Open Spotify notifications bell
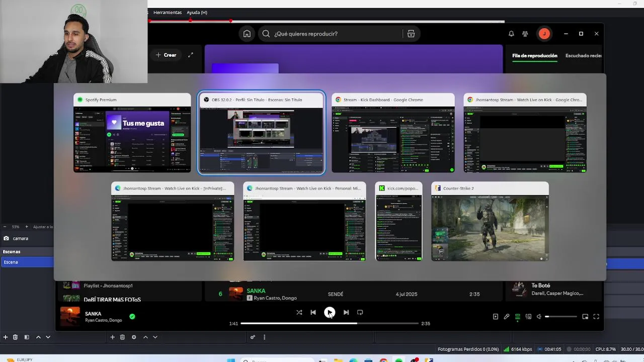 coord(511,34)
